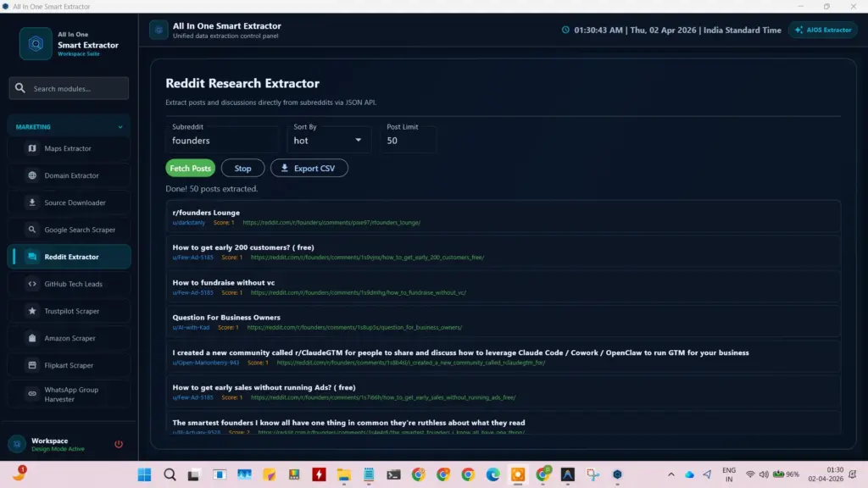
Task: Click the clock icon beside timestamp
Action: pyautogui.click(x=565, y=30)
